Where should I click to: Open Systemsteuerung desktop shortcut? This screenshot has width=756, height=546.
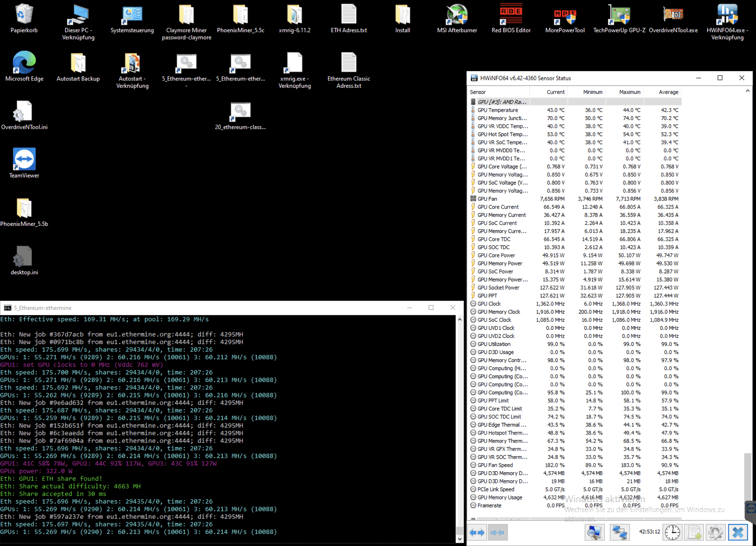click(132, 18)
